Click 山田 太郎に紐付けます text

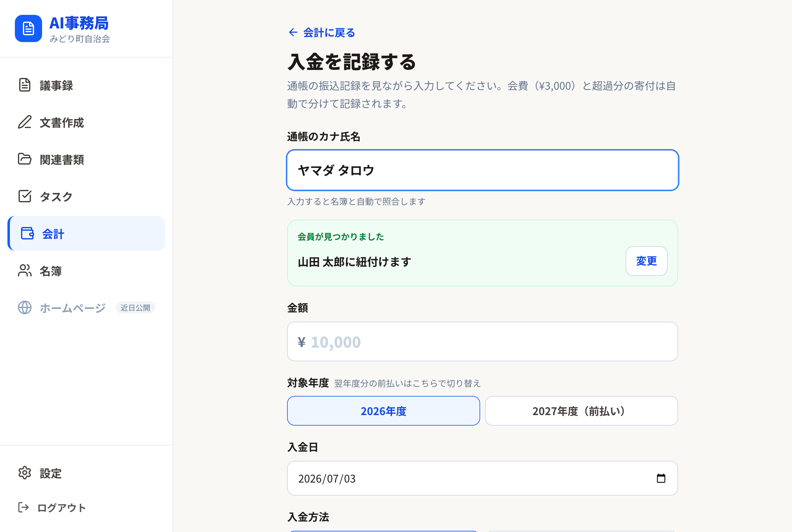tap(355, 262)
